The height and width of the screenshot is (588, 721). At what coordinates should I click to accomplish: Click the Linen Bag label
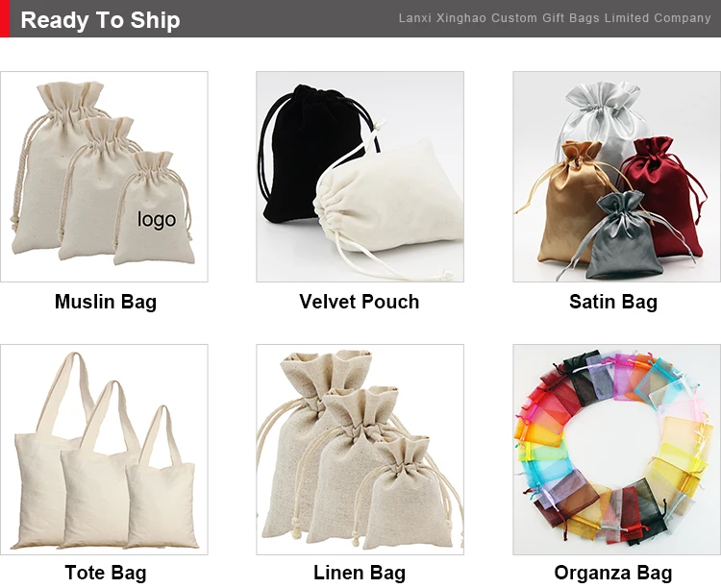point(360,573)
